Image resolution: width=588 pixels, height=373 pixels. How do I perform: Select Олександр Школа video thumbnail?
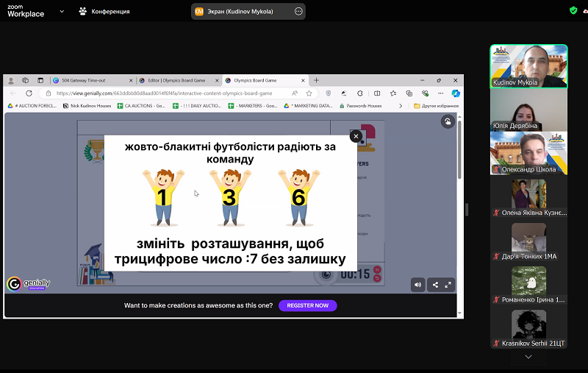pyautogui.click(x=528, y=153)
